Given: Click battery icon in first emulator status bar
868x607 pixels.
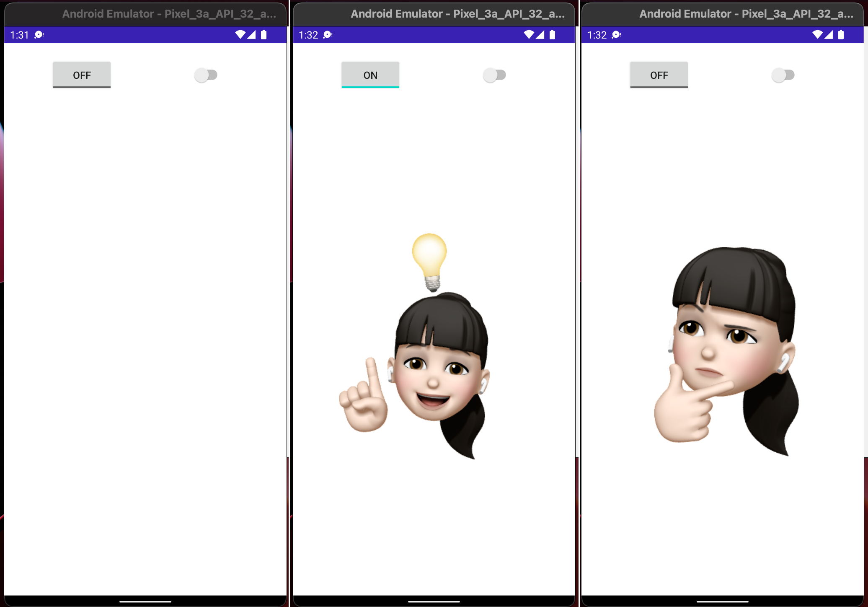Looking at the screenshot, I should tap(263, 35).
